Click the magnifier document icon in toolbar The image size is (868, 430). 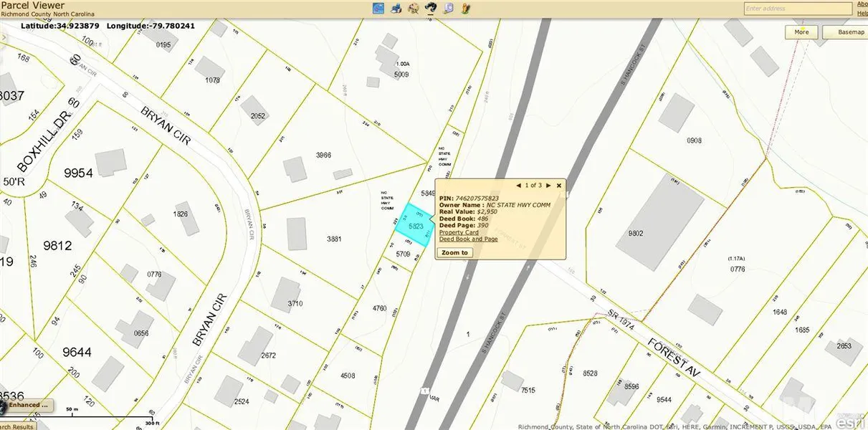tap(449, 9)
